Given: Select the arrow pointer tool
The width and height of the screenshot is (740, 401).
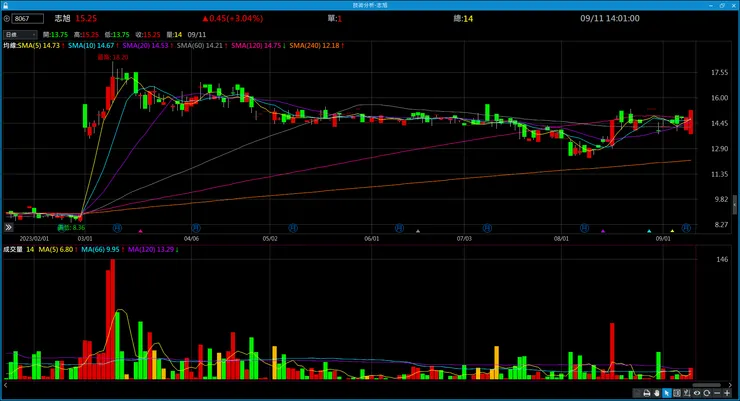Looking at the screenshot, I should click(x=667, y=393).
